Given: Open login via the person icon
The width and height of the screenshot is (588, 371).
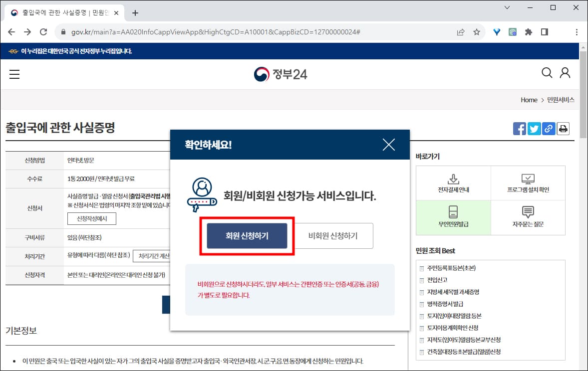Looking at the screenshot, I should tap(565, 73).
